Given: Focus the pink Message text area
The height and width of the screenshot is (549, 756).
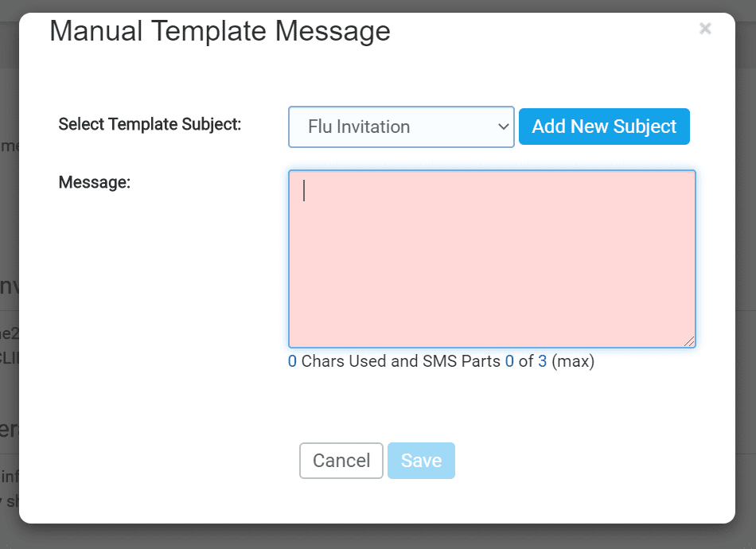Looking at the screenshot, I should pos(492,259).
